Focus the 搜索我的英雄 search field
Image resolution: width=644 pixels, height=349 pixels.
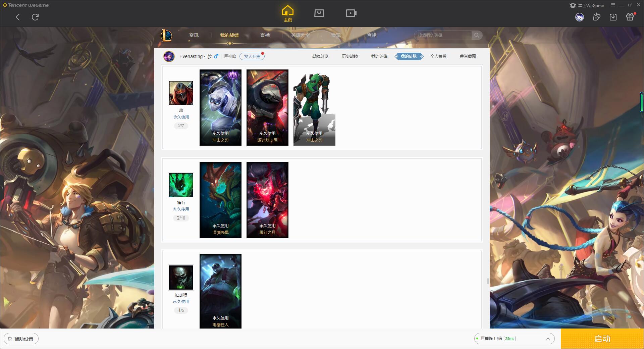[x=443, y=35]
